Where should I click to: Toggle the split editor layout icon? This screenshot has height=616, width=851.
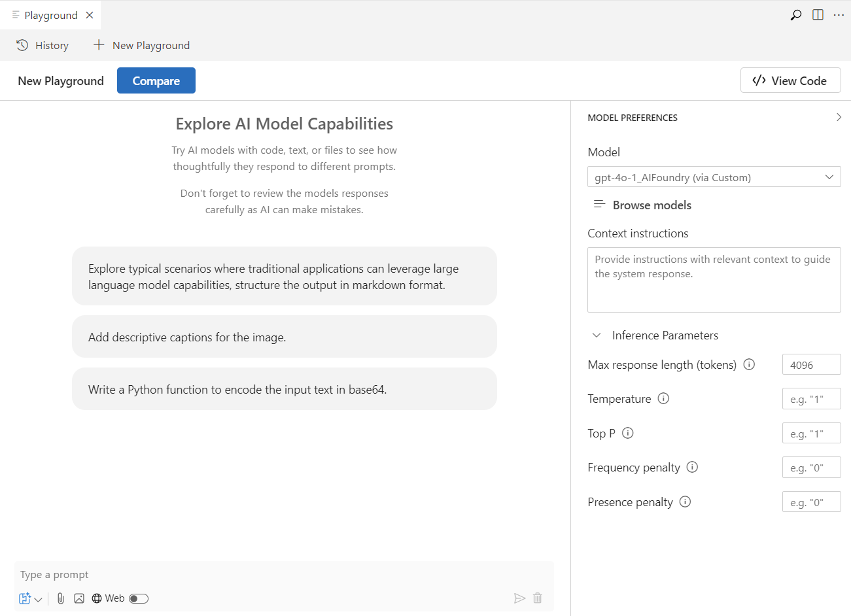[818, 15]
